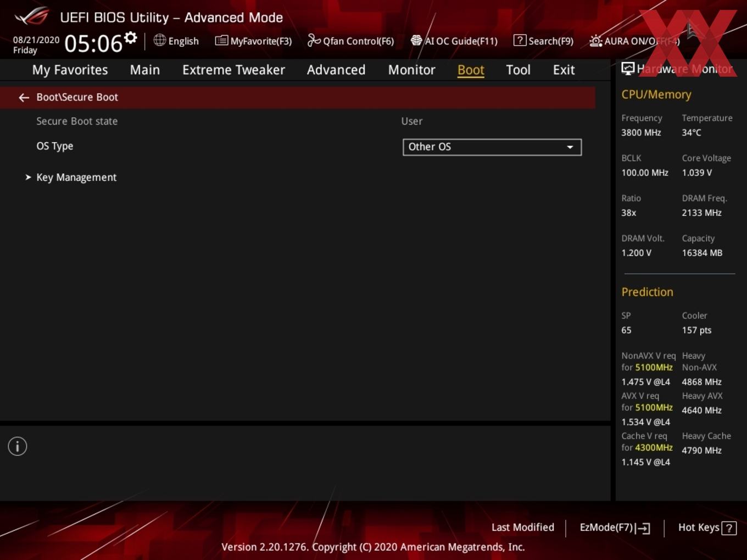
Task: Click the 1.039 V core voltage value
Action: pyautogui.click(x=697, y=173)
